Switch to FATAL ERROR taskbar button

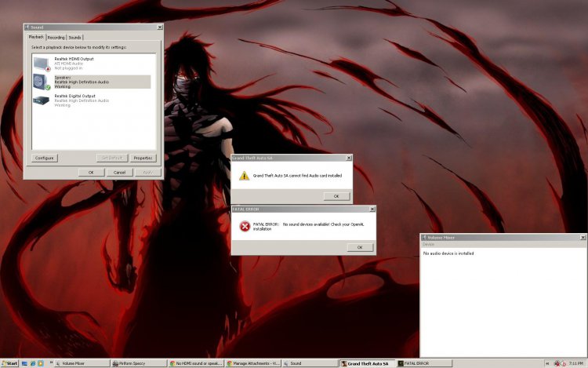pyautogui.click(x=424, y=363)
